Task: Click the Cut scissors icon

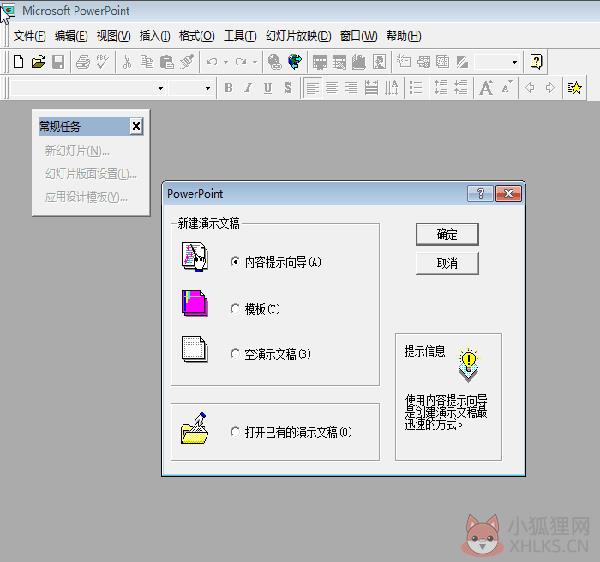Action: pyautogui.click(x=127, y=62)
